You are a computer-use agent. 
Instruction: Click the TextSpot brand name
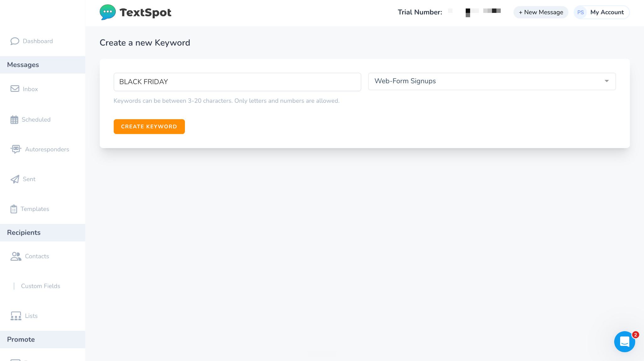(x=145, y=12)
